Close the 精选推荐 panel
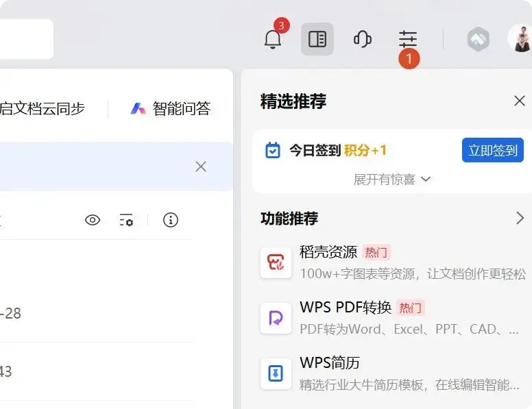The width and height of the screenshot is (532, 409). 520,101
